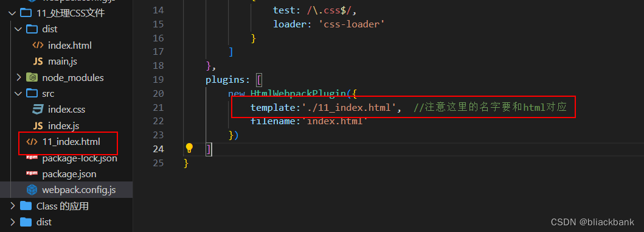Click the node_modules folder icon
Screen dimensions: 644x232
32,77
